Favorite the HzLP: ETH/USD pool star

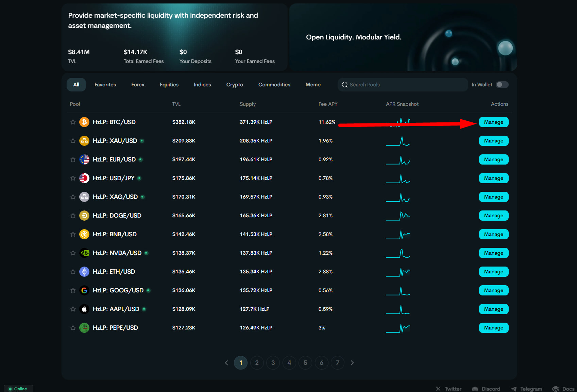(x=73, y=272)
